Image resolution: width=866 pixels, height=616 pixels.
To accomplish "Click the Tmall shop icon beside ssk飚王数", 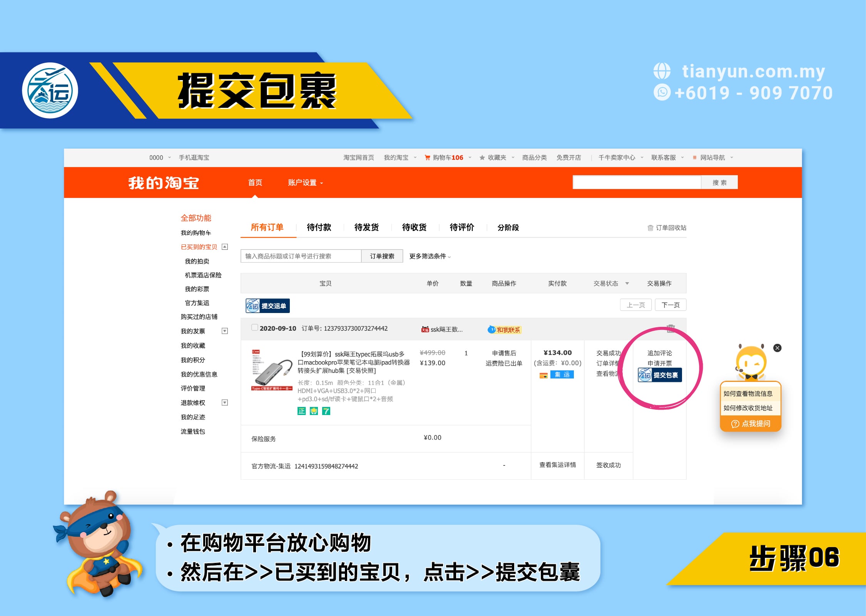I will [425, 329].
